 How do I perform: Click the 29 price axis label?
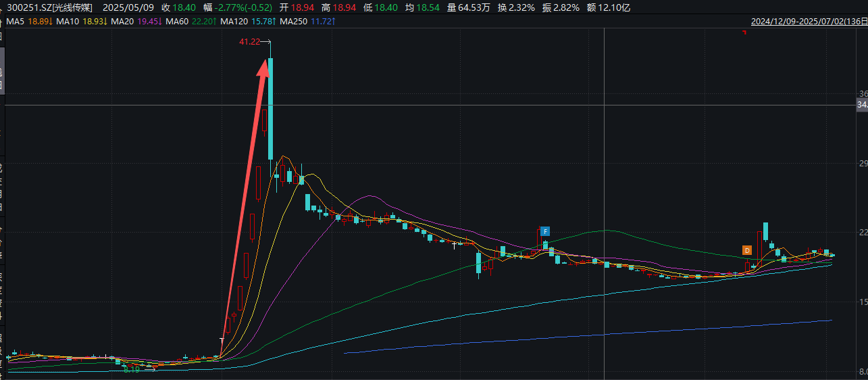point(862,164)
